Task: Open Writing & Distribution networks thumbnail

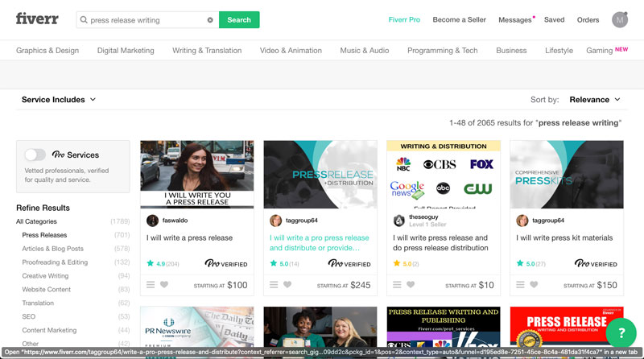Action: tap(444, 175)
